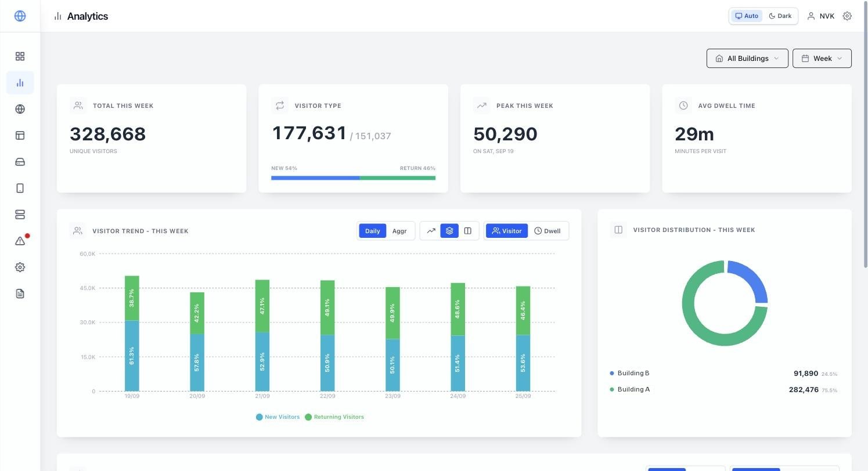This screenshot has width=868, height=471.
Task: Open the vehicle sidebar icon
Action: pos(20,162)
